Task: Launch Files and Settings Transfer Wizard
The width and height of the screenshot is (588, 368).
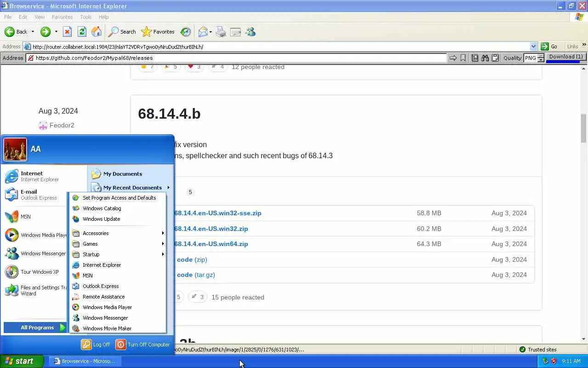Action: (35, 290)
